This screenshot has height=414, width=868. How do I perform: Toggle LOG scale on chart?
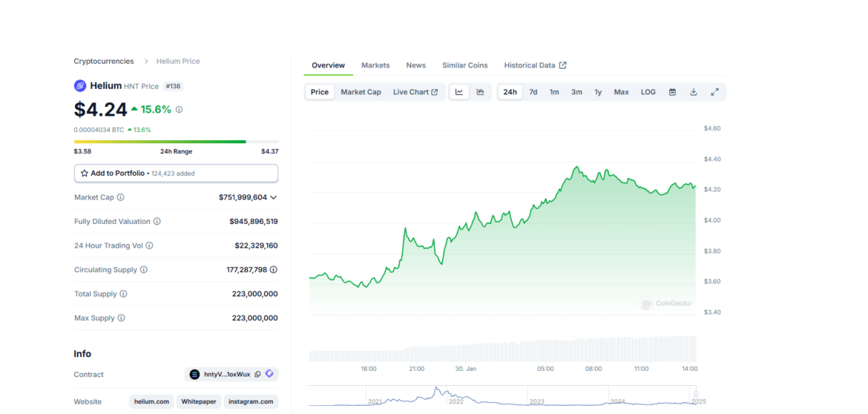(x=648, y=92)
